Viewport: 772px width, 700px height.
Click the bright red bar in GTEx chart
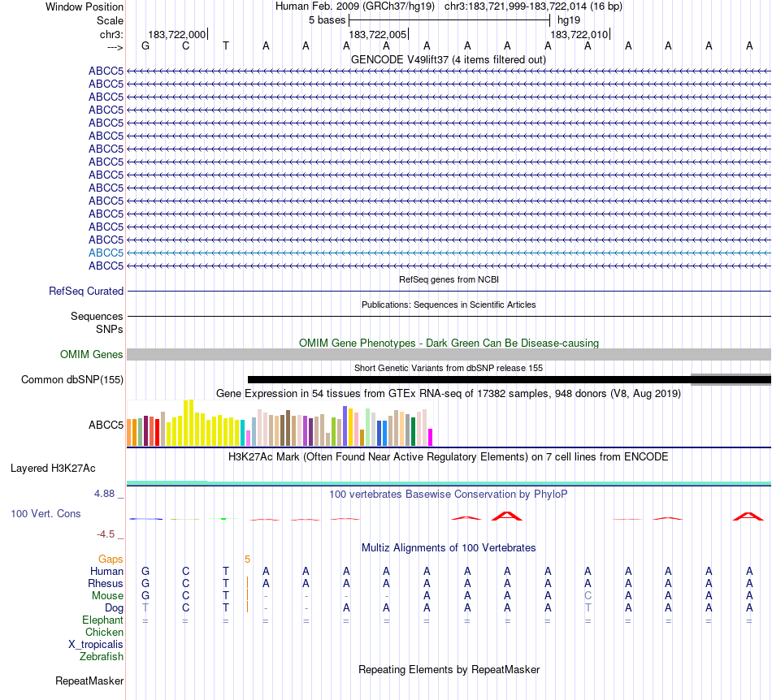point(157,432)
